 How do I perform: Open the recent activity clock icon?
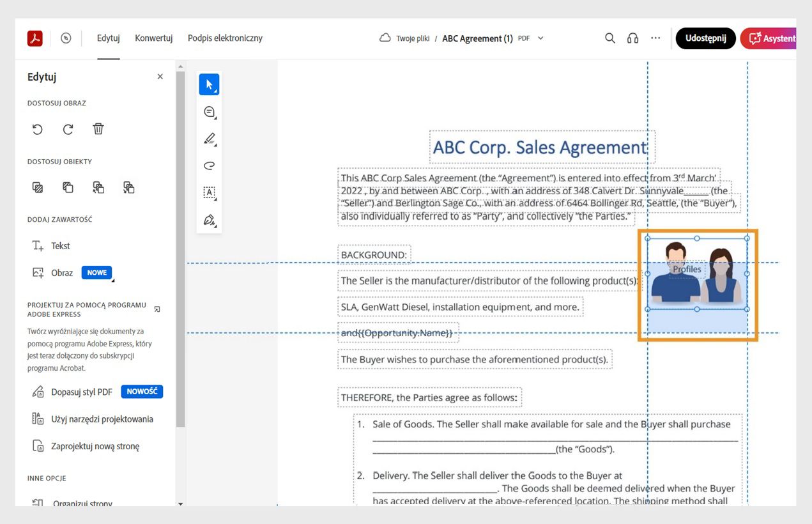(x=66, y=38)
